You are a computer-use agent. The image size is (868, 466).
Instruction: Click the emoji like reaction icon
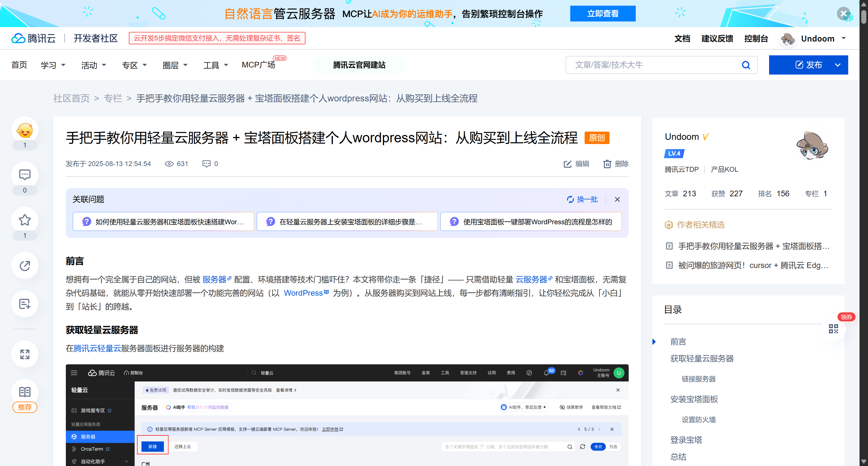[25, 130]
